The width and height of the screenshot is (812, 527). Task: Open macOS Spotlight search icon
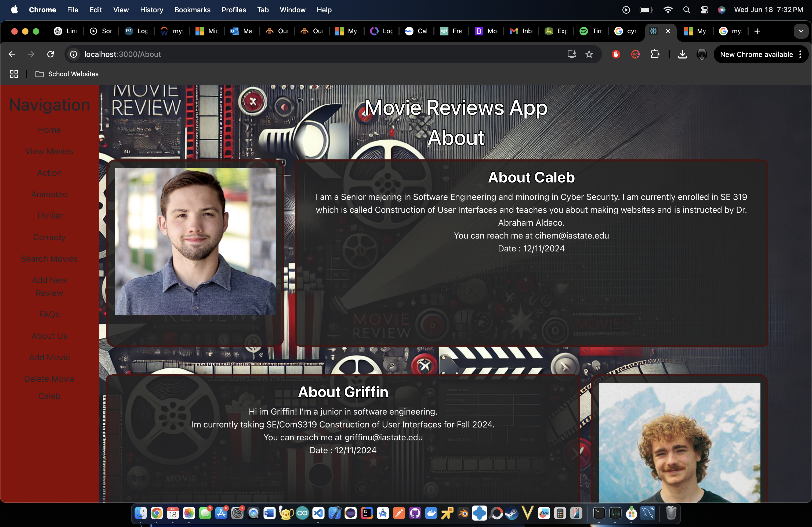point(686,10)
